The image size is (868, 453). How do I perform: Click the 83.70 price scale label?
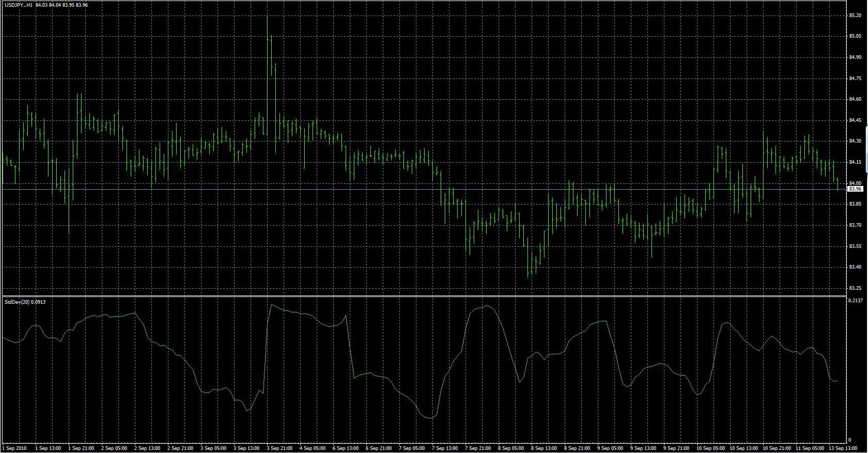click(855, 225)
